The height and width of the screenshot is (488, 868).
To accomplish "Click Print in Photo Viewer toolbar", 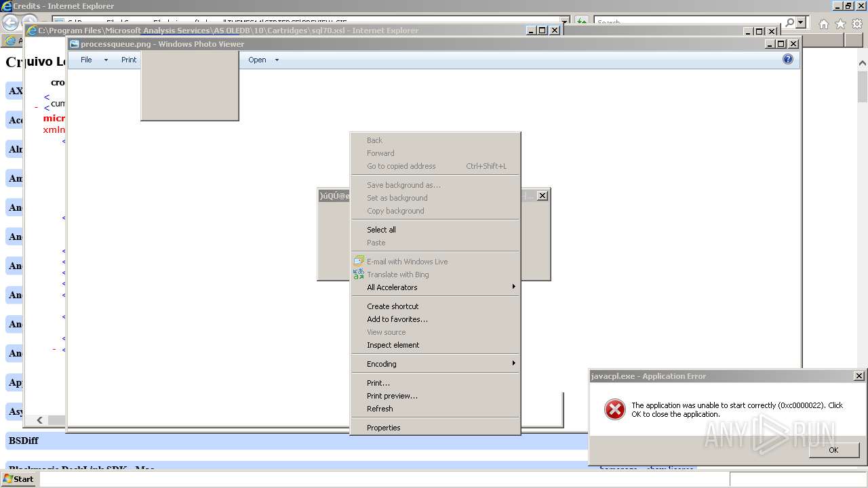I will pyautogui.click(x=129, y=60).
